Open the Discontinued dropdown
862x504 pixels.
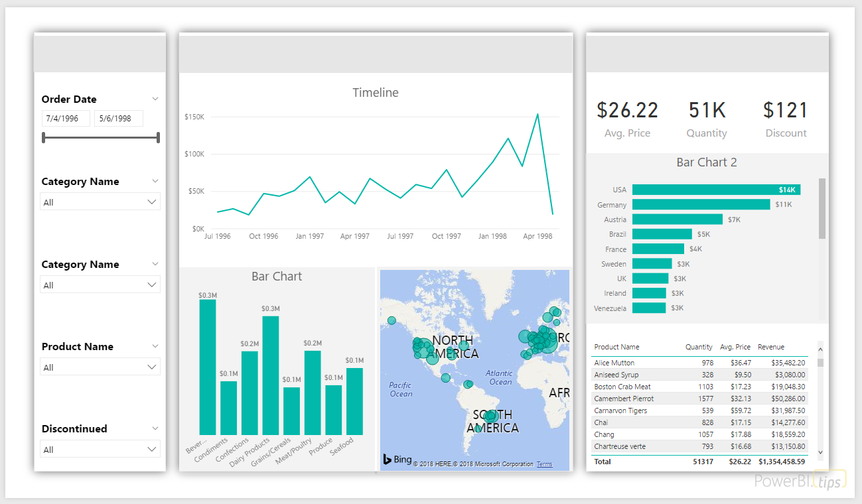pyautogui.click(x=100, y=450)
